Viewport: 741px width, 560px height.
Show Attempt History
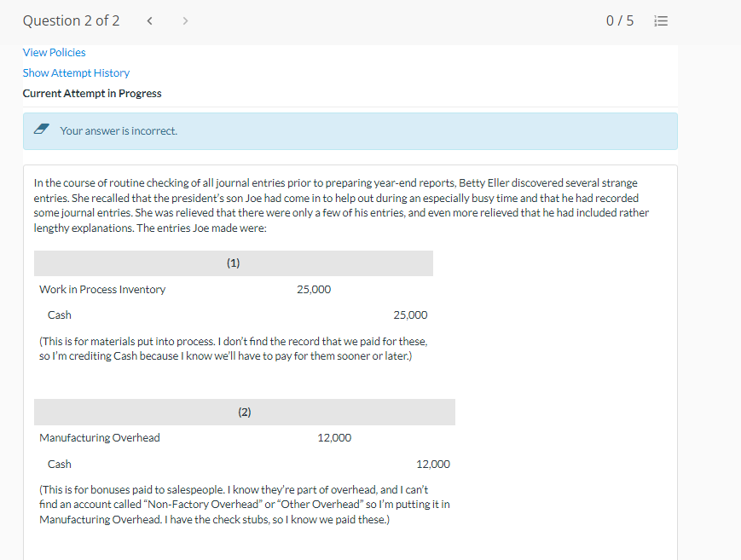[x=76, y=72]
